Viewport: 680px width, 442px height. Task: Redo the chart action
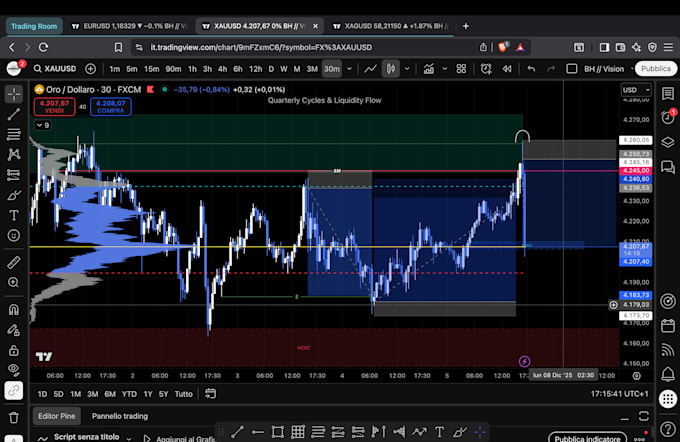(551, 69)
